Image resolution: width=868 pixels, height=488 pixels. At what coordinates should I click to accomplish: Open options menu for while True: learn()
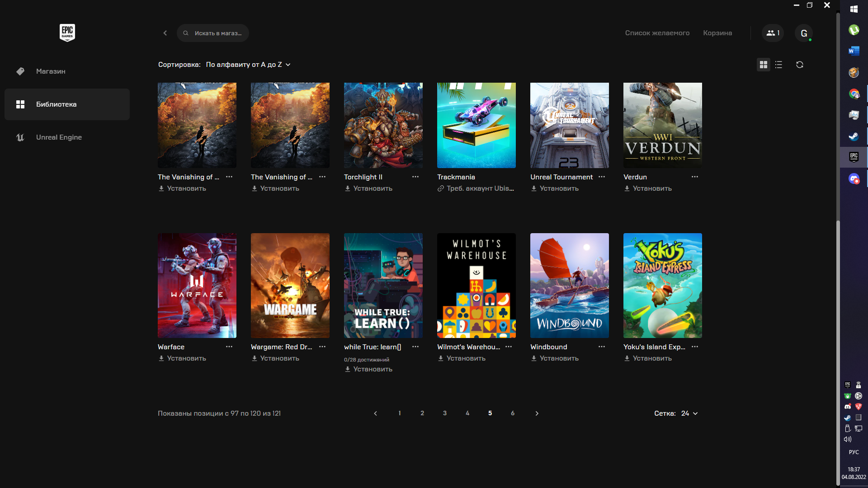[x=415, y=347]
